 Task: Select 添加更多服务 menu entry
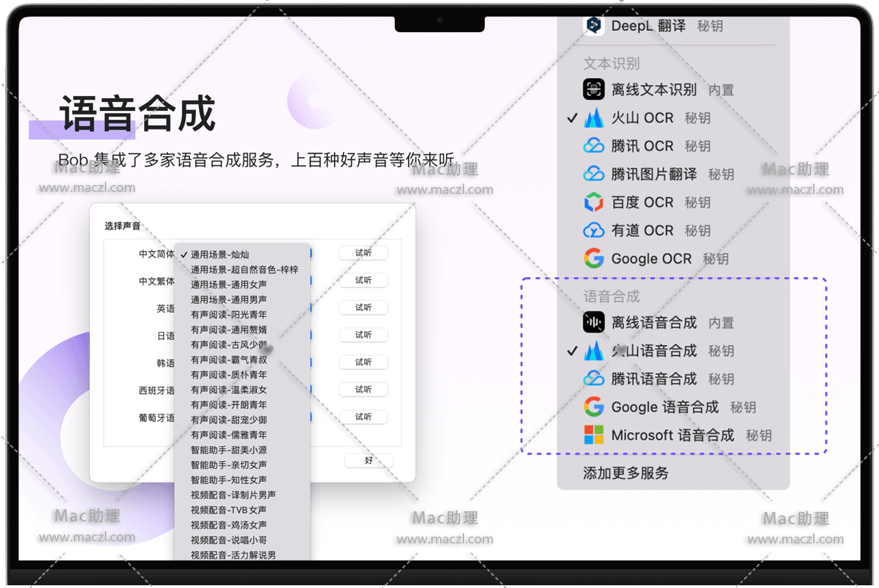[625, 473]
